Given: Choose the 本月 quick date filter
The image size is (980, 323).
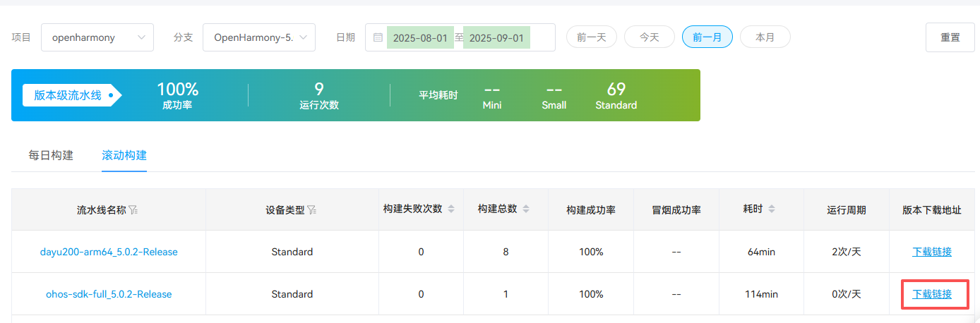Looking at the screenshot, I should [765, 37].
